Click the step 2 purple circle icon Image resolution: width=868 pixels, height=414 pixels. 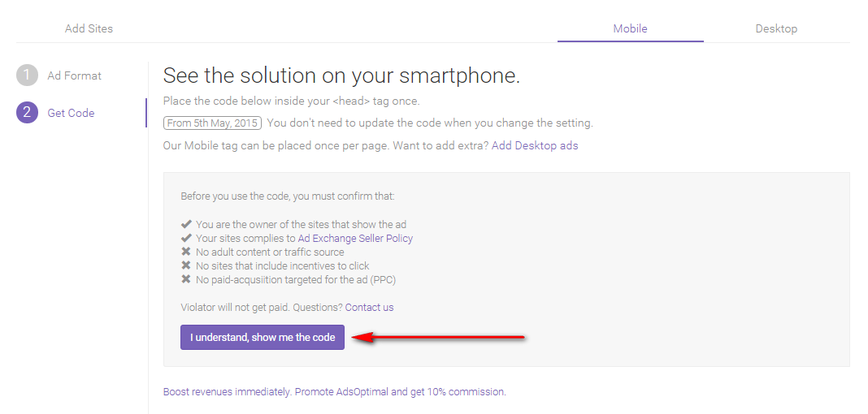coord(27,113)
